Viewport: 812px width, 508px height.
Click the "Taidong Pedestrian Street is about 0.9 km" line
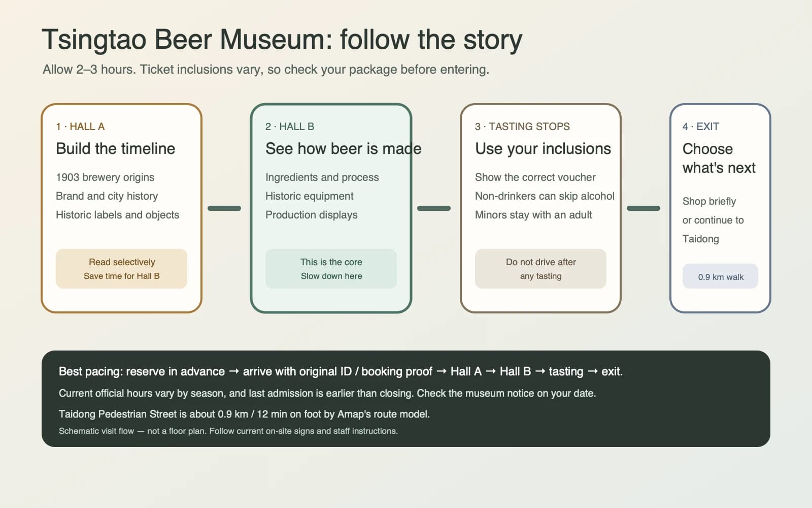(244, 414)
